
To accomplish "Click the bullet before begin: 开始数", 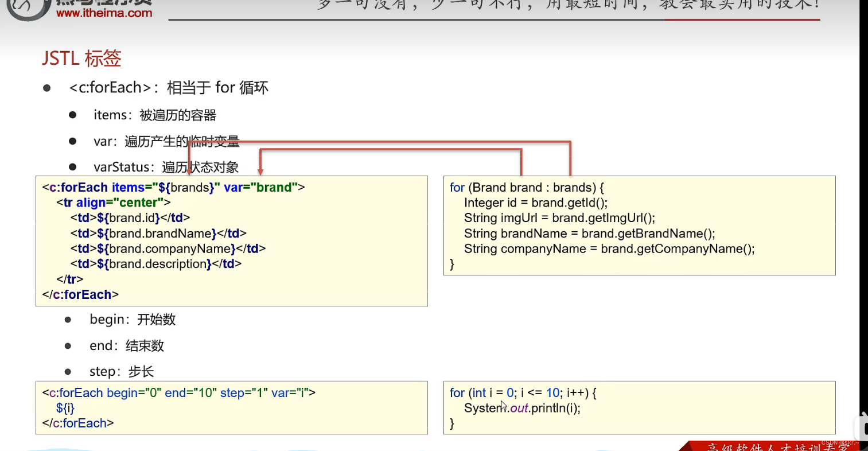I will tap(68, 319).
